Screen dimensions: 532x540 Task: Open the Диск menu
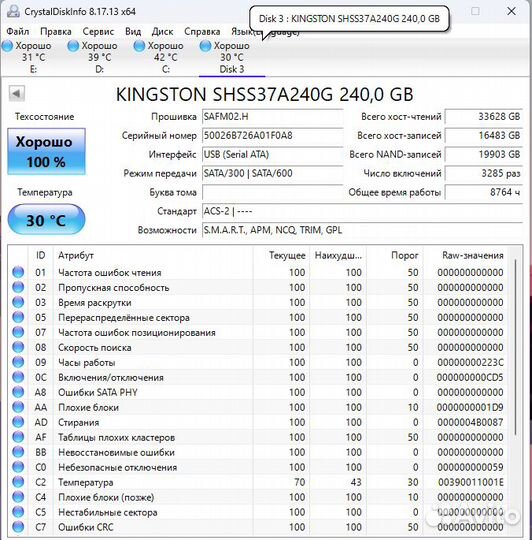pyautogui.click(x=162, y=32)
